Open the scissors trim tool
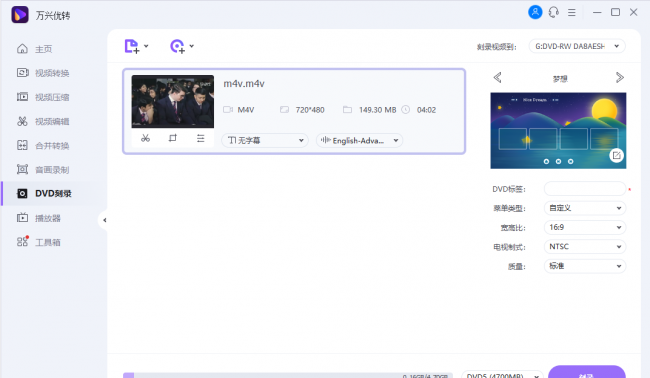Image resolution: width=650 pixels, height=378 pixels. point(145,138)
